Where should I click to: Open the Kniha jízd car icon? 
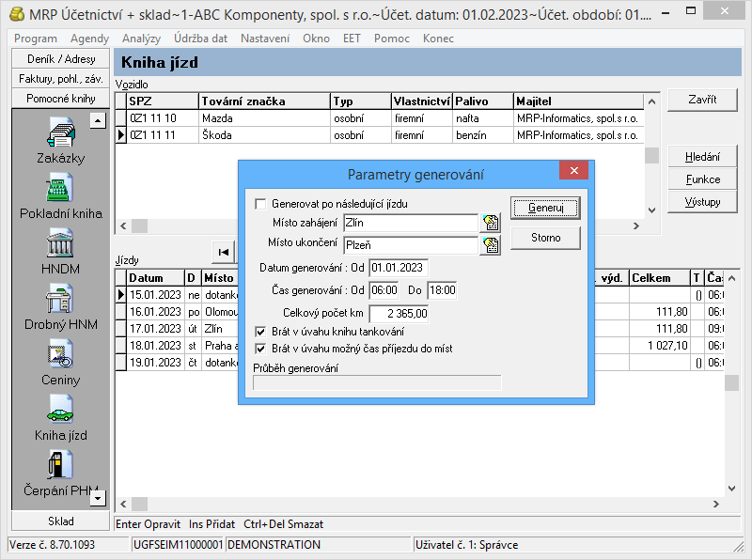[x=60, y=412]
